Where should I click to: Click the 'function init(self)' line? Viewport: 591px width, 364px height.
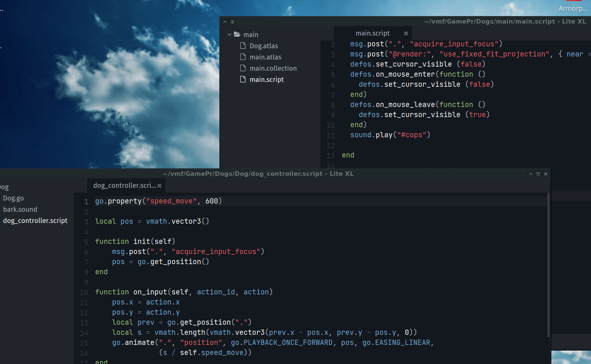click(x=135, y=242)
